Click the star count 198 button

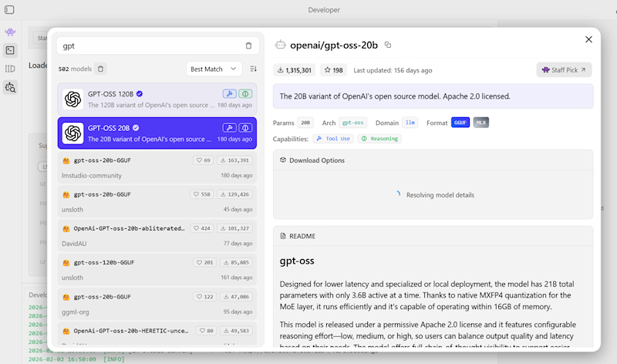[x=333, y=70]
